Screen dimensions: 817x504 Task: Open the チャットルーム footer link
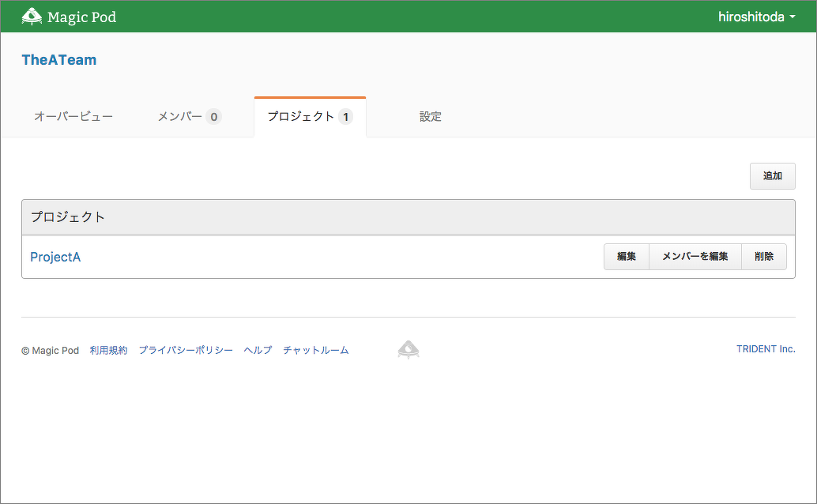pyautogui.click(x=316, y=350)
